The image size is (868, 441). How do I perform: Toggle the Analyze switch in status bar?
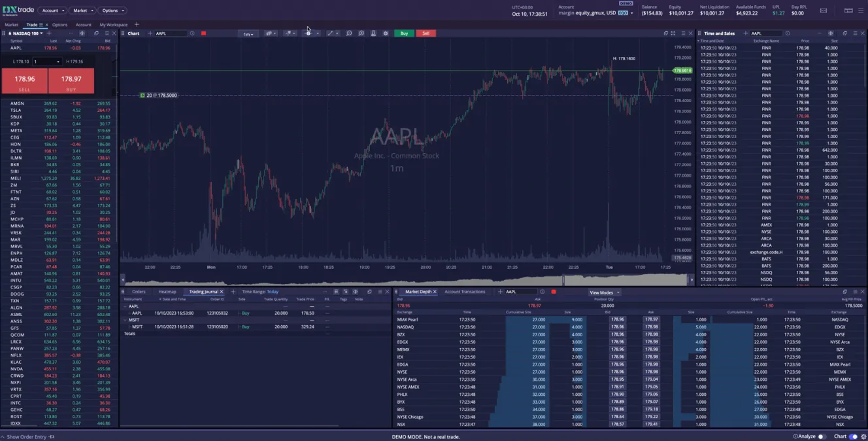[822, 436]
